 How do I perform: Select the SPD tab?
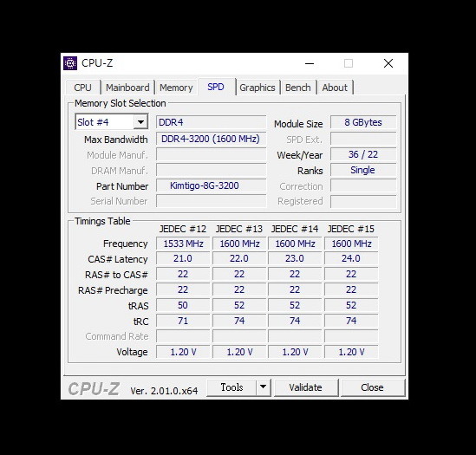(x=216, y=87)
